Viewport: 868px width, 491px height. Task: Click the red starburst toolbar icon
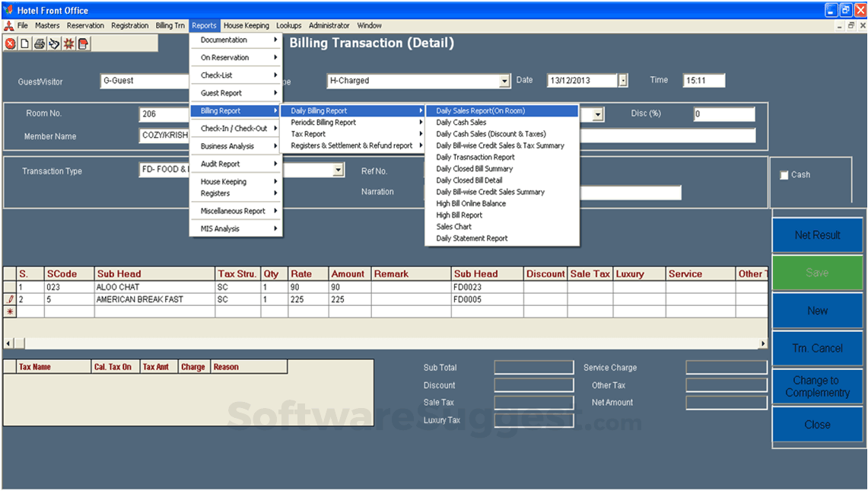click(68, 43)
